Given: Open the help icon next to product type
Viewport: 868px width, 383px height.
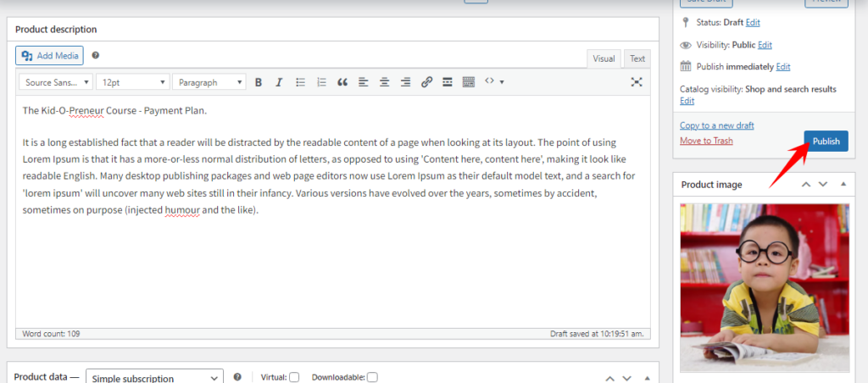Looking at the screenshot, I should click(x=237, y=377).
